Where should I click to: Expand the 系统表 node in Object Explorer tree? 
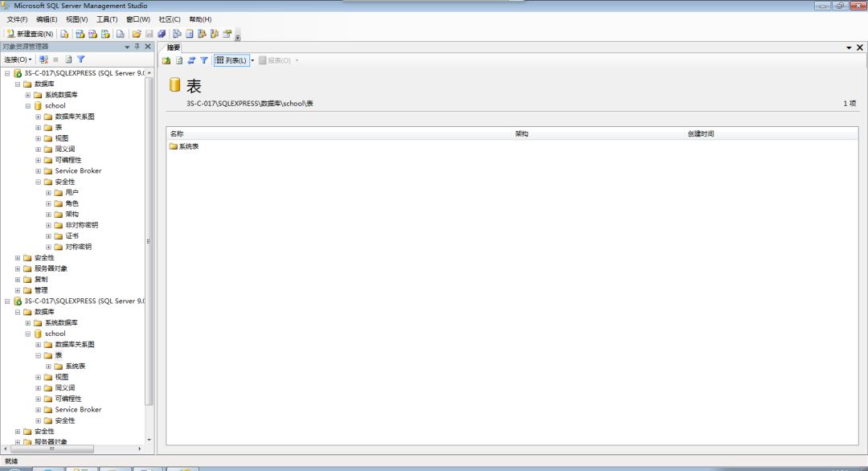point(48,367)
